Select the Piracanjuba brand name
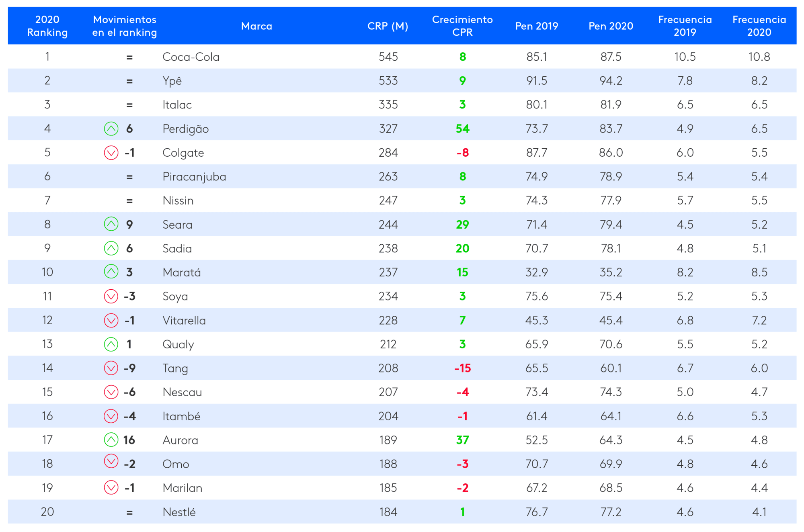This screenshot has height=532, width=804. [x=194, y=177]
